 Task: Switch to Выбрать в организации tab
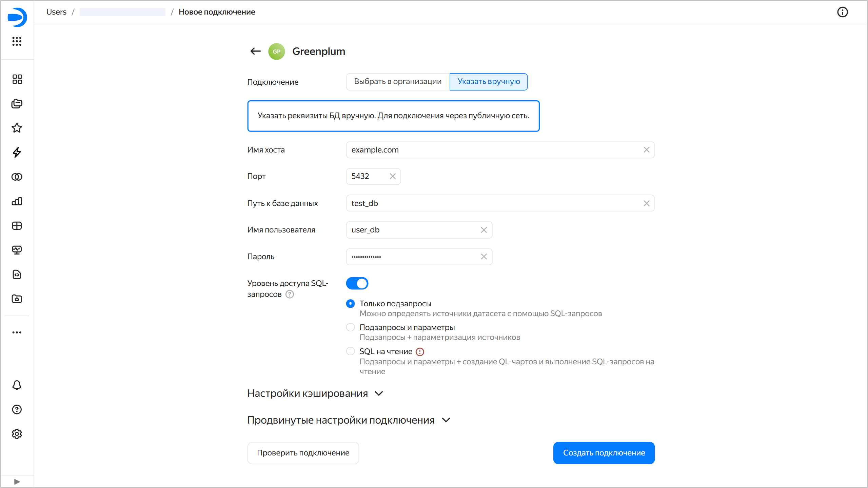(x=398, y=82)
